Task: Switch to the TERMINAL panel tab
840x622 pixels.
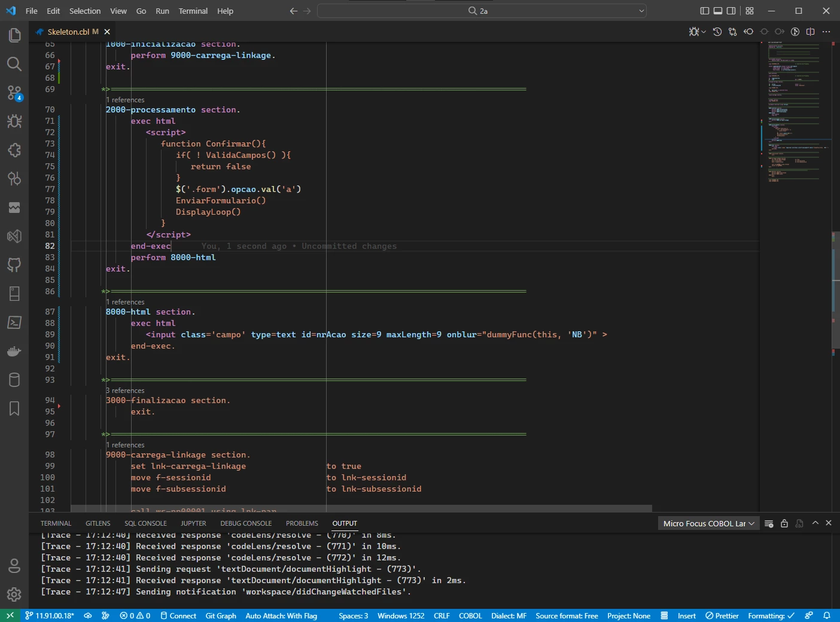Action: 56,523
